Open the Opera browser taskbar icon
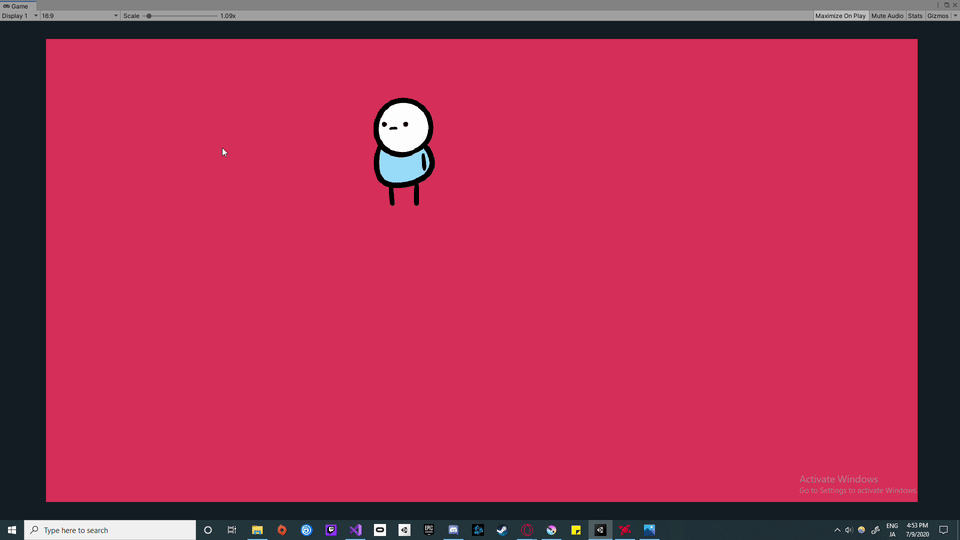960x540 pixels. coord(527,530)
